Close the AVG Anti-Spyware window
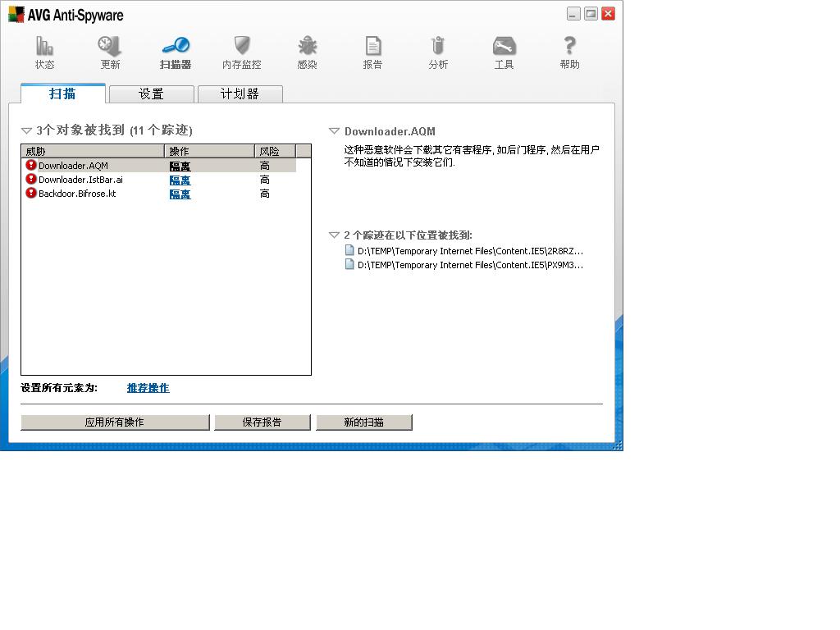 click(608, 13)
